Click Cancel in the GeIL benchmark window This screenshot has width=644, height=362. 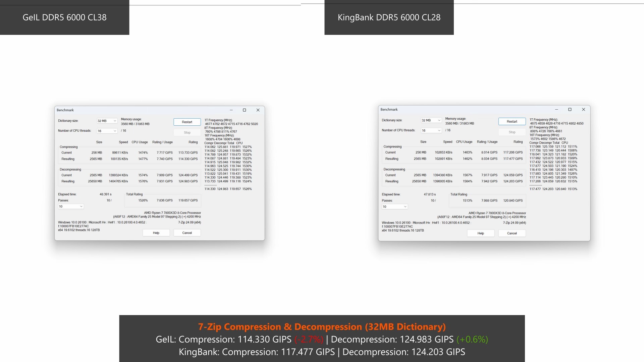click(187, 233)
